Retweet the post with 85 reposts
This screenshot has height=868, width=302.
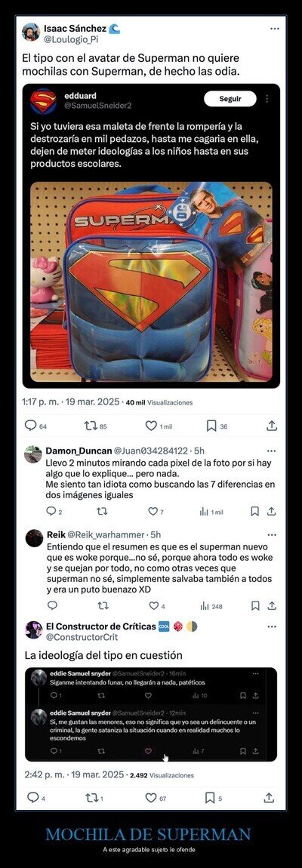point(89,425)
